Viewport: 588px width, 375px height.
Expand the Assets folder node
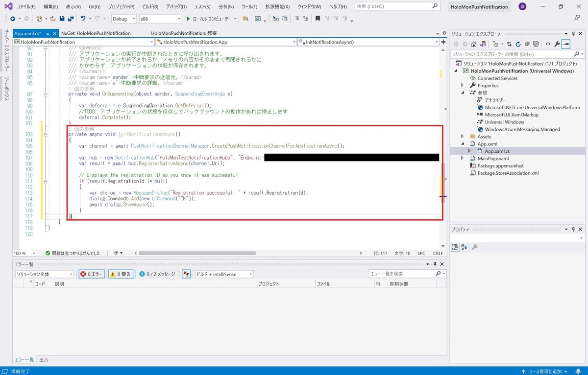click(462, 137)
